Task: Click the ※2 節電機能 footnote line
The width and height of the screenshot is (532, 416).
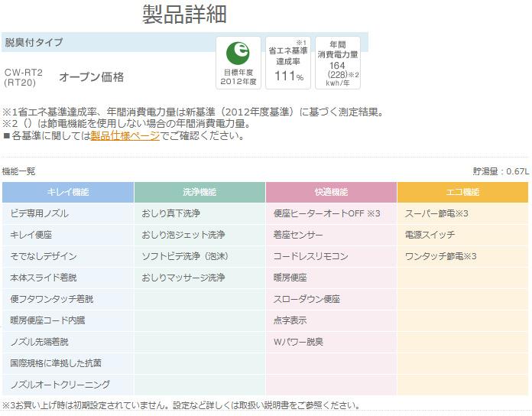Action: (x=127, y=124)
